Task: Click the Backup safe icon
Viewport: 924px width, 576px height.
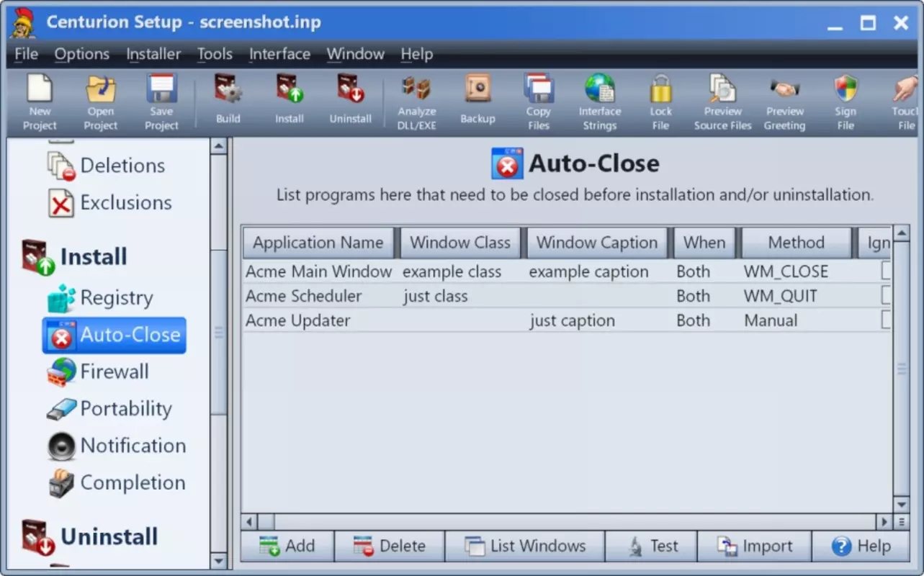Action: click(x=477, y=99)
